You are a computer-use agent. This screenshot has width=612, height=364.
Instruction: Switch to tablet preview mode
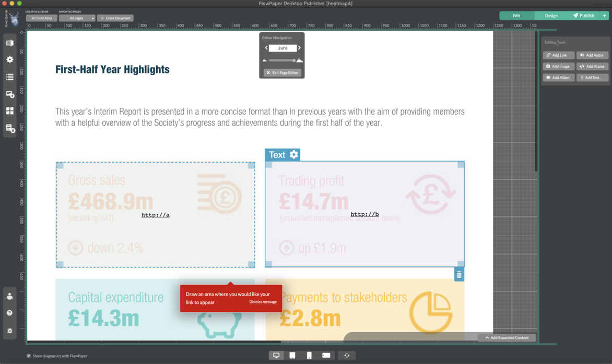coord(292,355)
